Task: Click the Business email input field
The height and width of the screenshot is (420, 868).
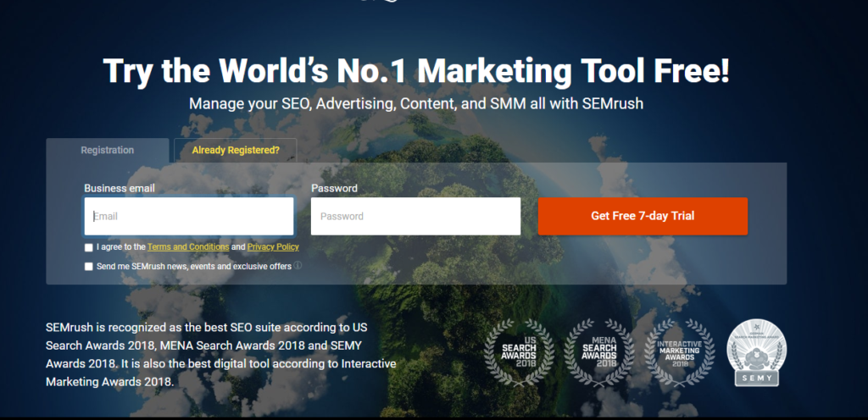Action: [189, 216]
